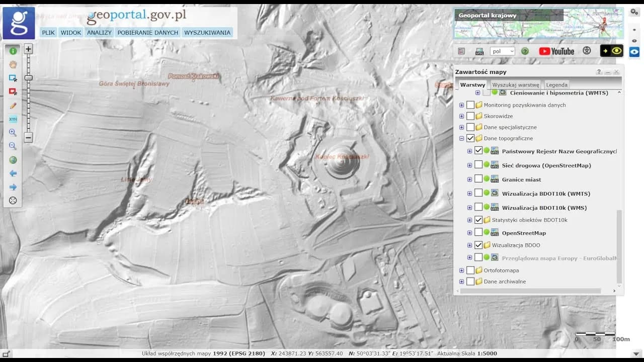This screenshot has height=362, width=644.
Task: Show full extent with globe icon
Action: point(13,160)
